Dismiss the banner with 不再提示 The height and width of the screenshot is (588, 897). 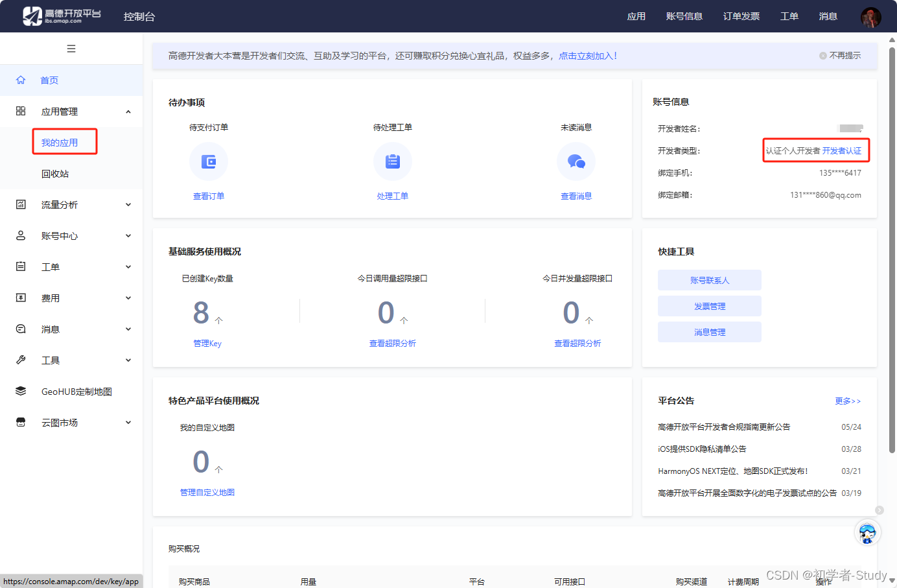click(840, 56)
